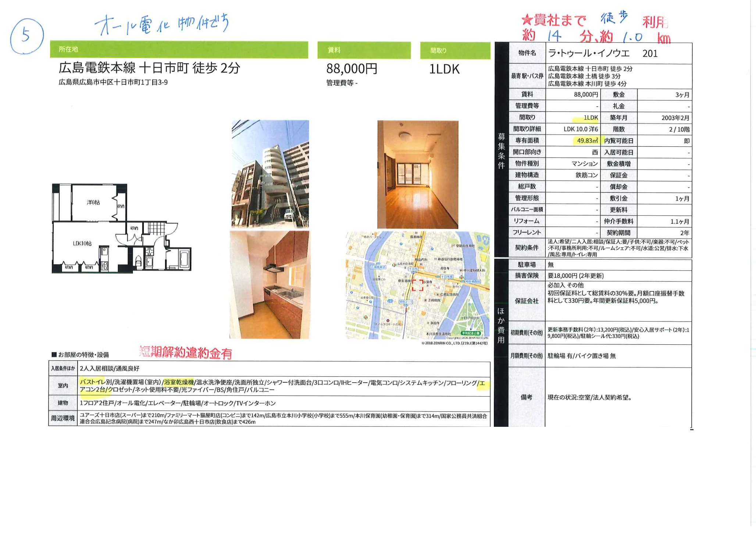Click the 88,000円 rent heading

352,69
